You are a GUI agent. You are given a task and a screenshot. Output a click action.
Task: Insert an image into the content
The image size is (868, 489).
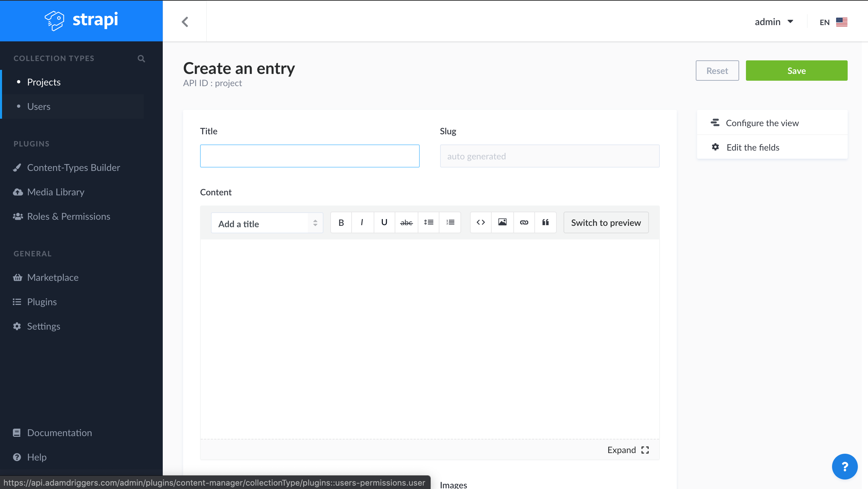(502, 222)
